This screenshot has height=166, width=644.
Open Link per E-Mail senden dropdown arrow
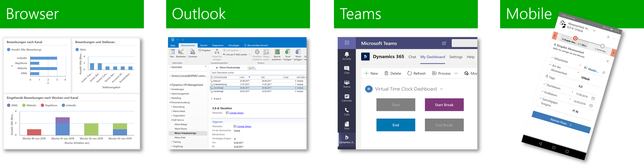[x=249, y=55]
